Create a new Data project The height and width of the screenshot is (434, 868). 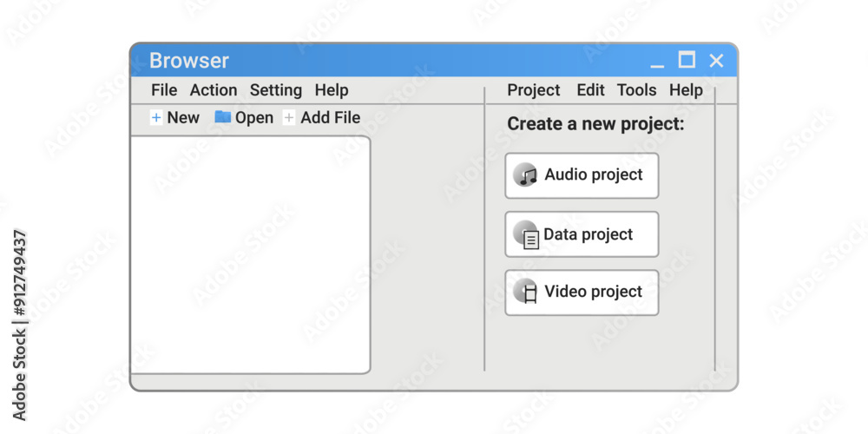pyautogui.click(x=582, y=234)
